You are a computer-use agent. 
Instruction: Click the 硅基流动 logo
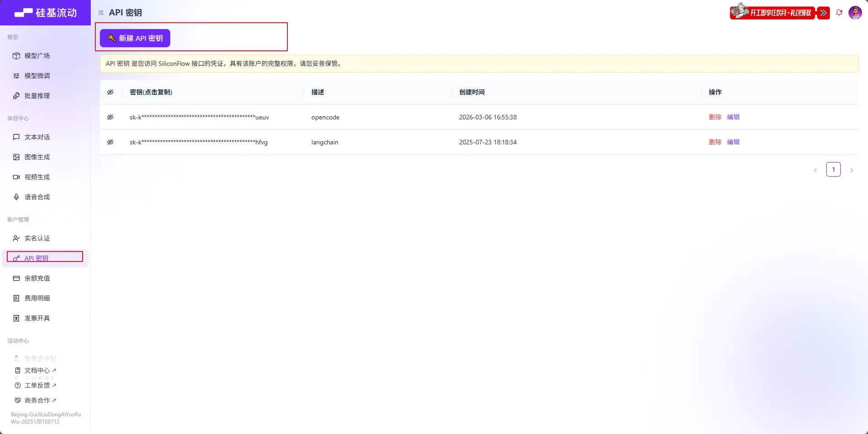(45, 13)
